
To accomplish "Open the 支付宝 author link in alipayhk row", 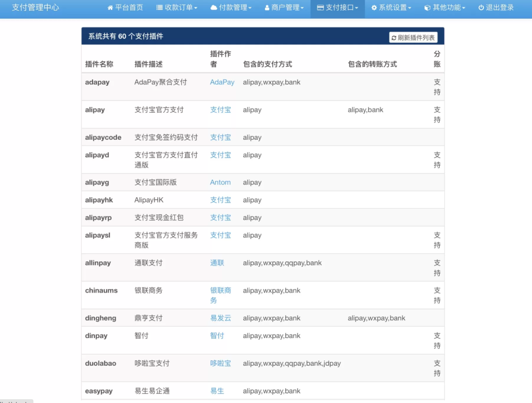I will 220,200.
